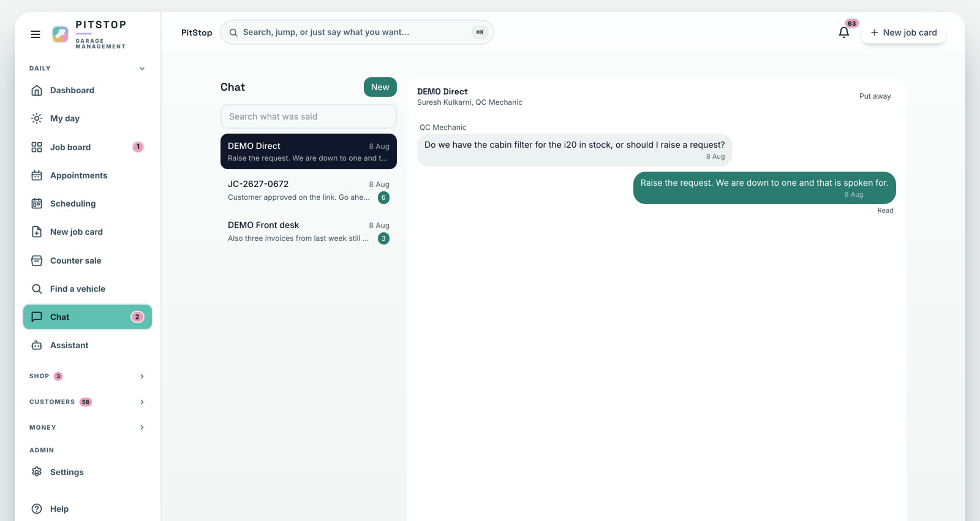Image resolution: width=980 pixels, height=521 pixels.
Task: Click the + New job card button
Action: click(903, 32)
